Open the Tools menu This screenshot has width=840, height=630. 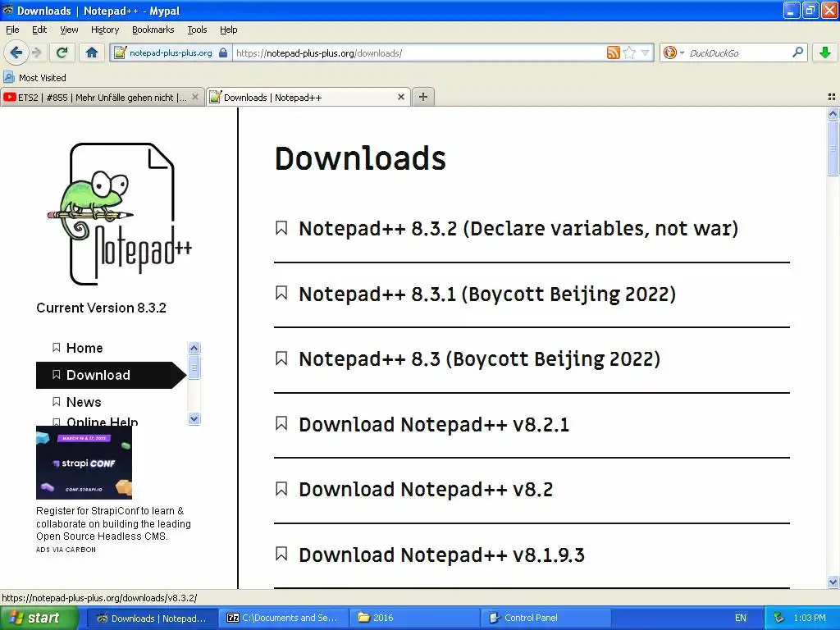197,30
